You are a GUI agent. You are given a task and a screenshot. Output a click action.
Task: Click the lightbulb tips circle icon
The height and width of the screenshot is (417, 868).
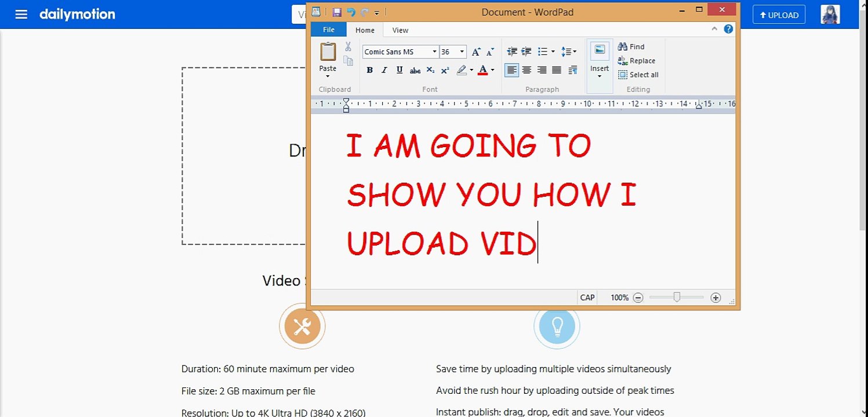557,327
